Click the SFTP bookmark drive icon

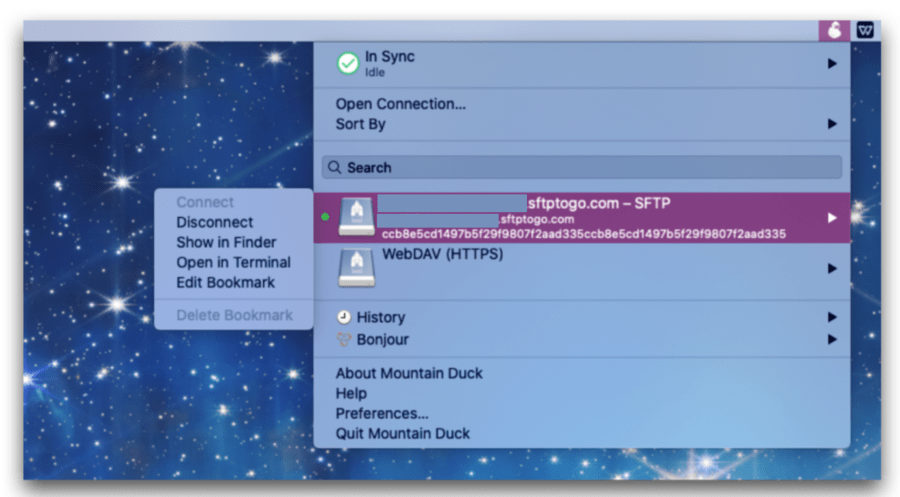click(x=356, y=218)
